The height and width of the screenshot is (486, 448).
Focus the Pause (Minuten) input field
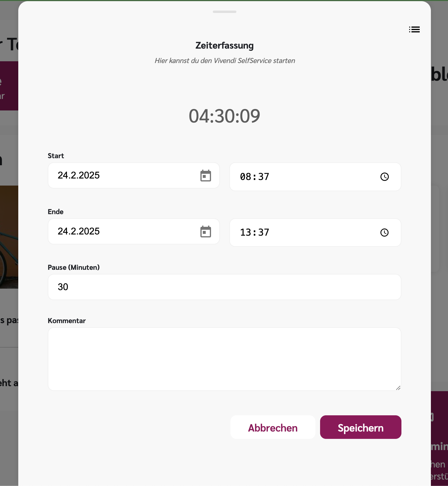(x=224, y=287)
